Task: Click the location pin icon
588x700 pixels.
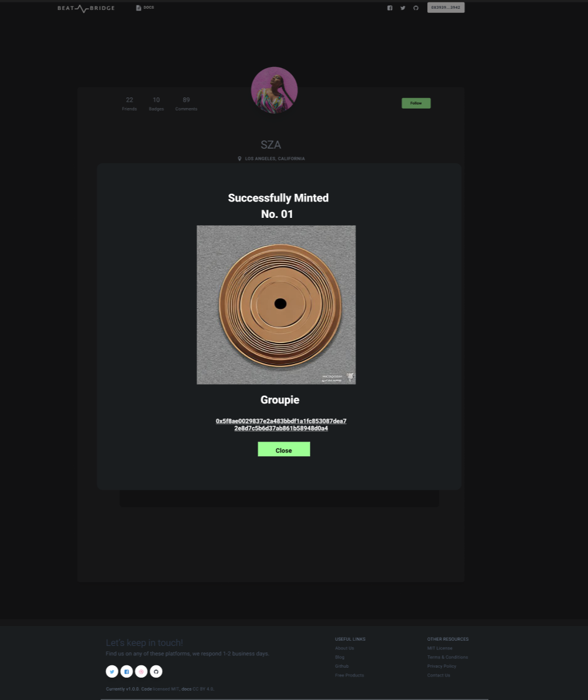Action: coord(239,159)
